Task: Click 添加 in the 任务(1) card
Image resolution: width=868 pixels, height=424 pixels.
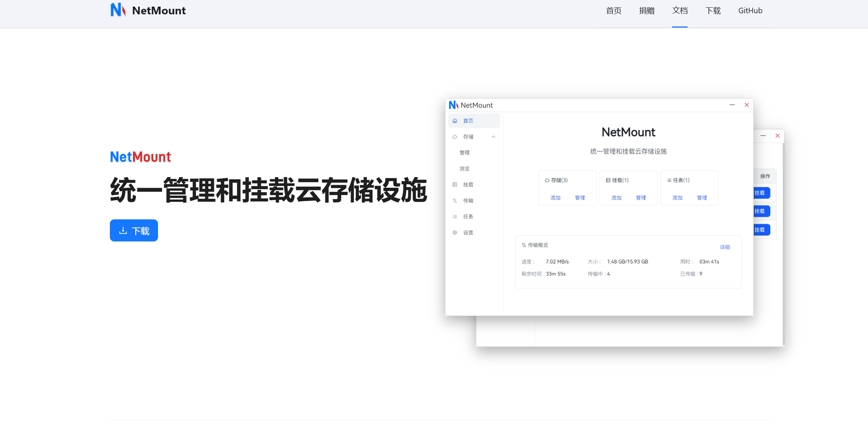Action: pyautogui.click(x=677, y=198)
